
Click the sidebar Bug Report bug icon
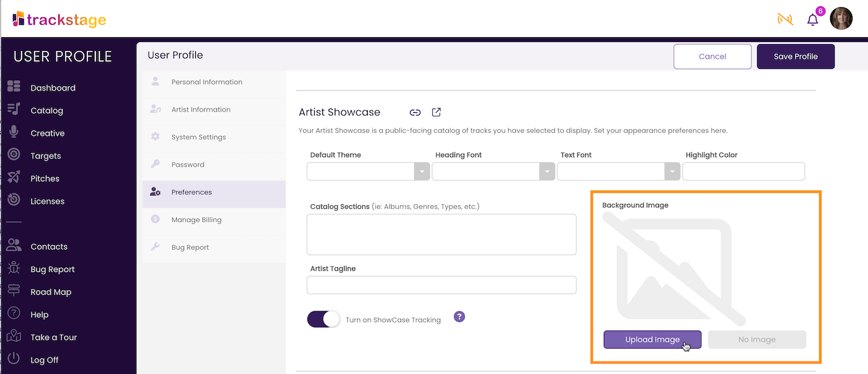point(14,269)
